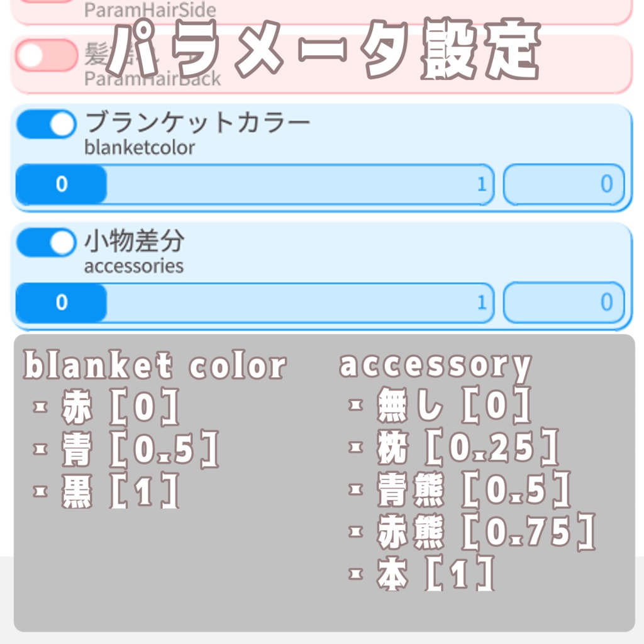Viewport: 644px width, 644px height.
Task: Click the 枕 [0.25] accessory entry
Action: [x=453, y=448]
